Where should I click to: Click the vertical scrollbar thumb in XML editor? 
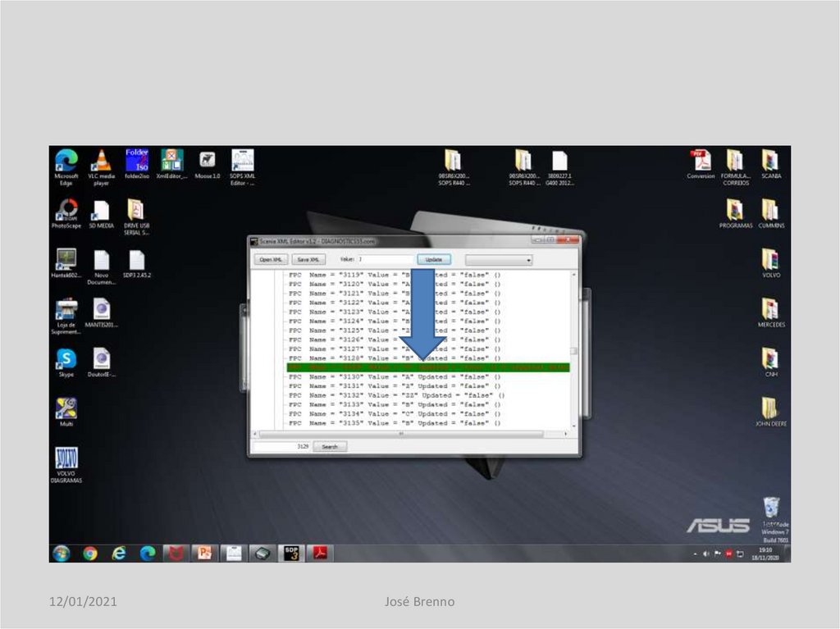coord(573,352)
